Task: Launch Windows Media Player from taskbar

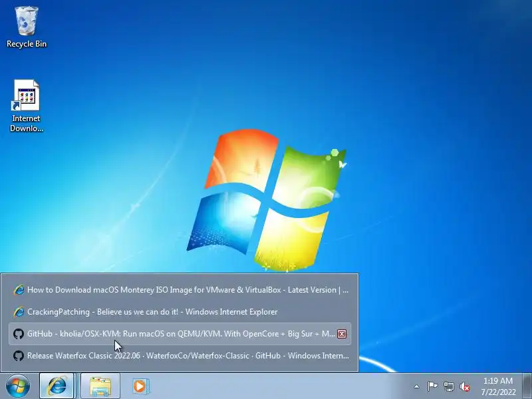Action: pos(140,386)
